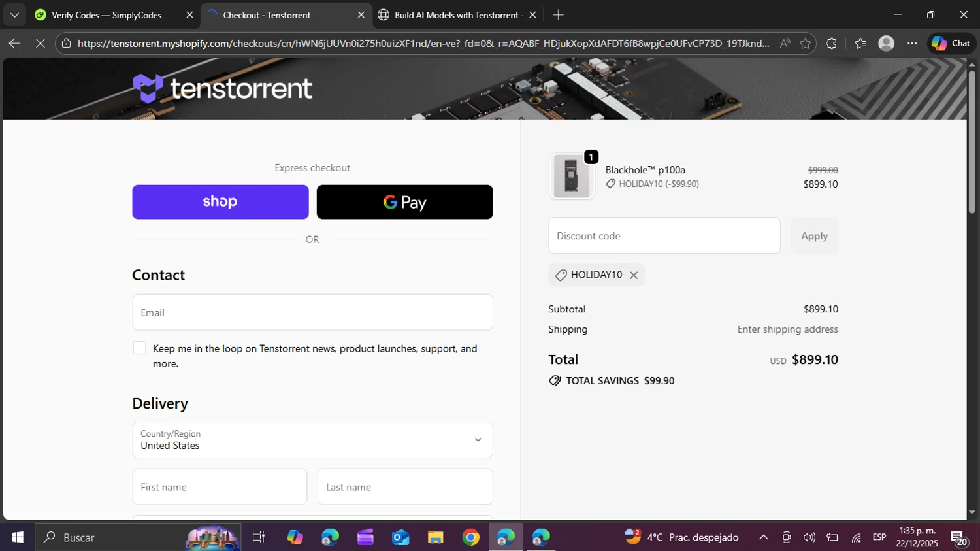
Task: Close the Checkout - Tenstorrent tab
Action: 361,15
